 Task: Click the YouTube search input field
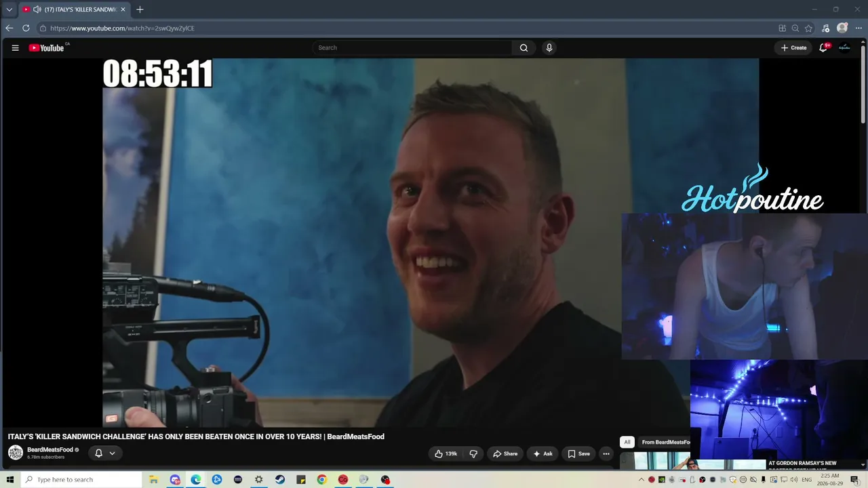point(412,47)
